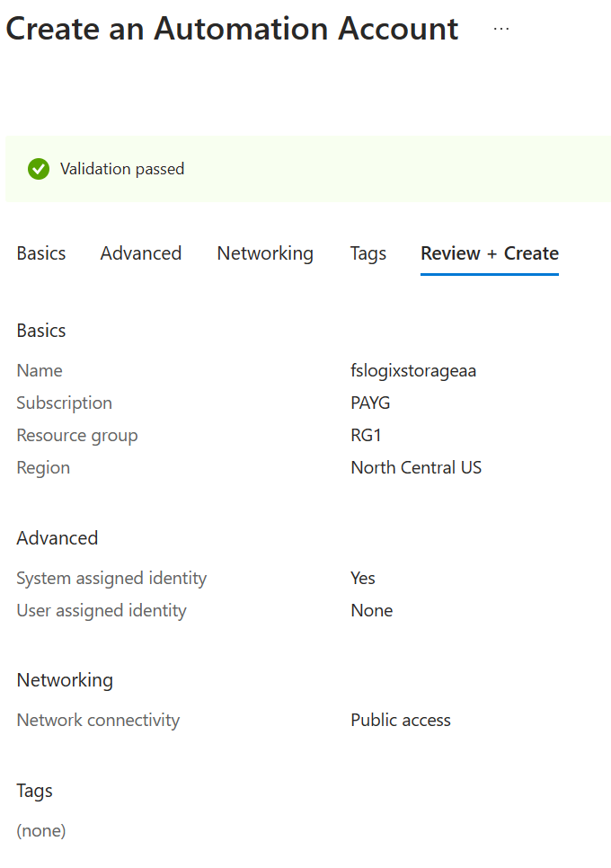The height and width of the screenshot is (868, 611).
Task: Click the Networking section heading in the summary
Action: coord(65,680)
